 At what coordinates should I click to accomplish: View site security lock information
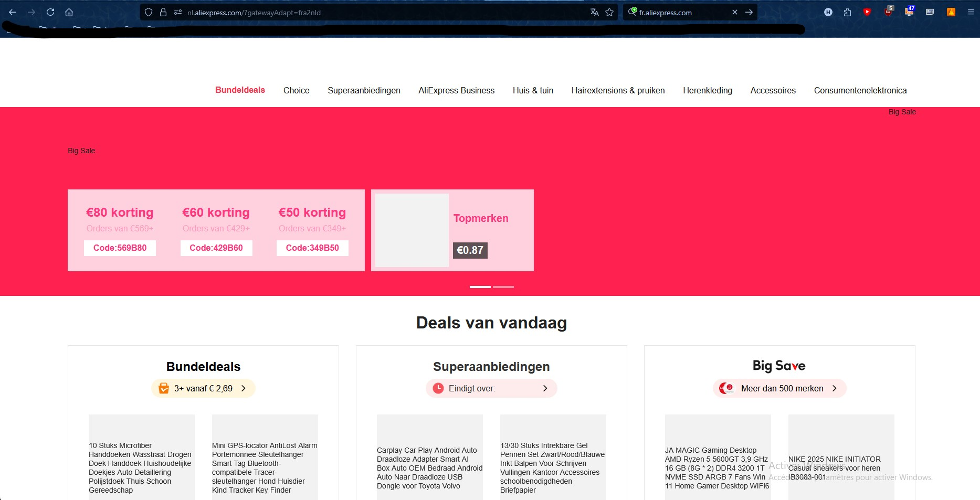tap(163, 12)
